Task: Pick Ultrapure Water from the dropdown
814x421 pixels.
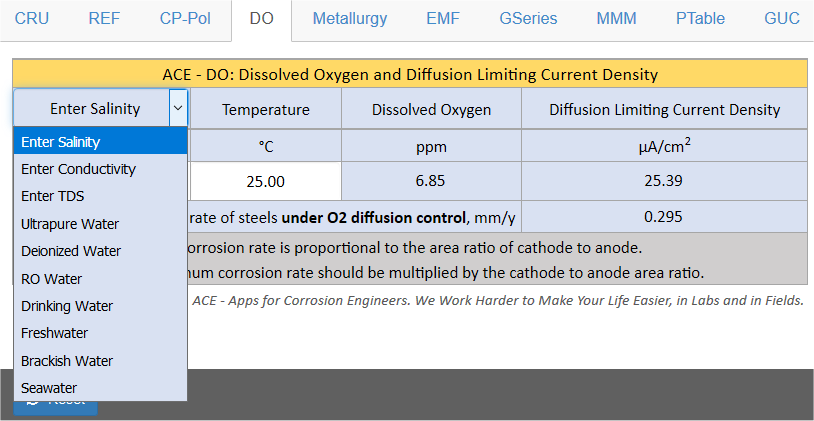Action: 70,224
